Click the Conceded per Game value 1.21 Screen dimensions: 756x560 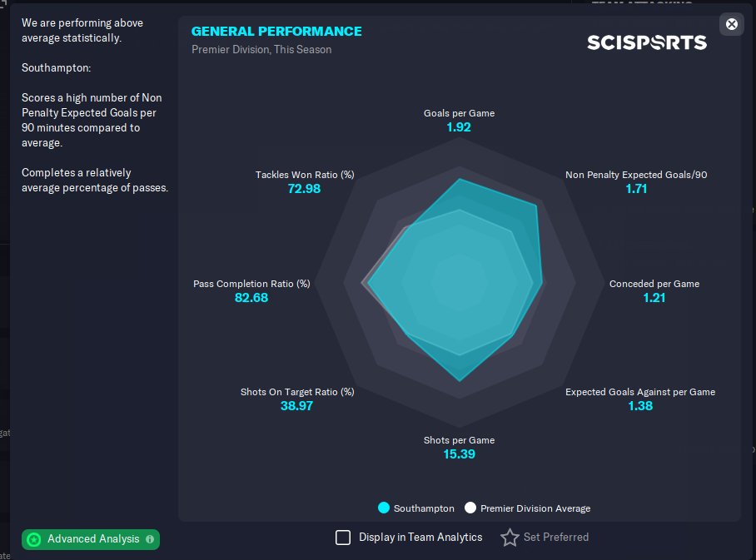654,298
